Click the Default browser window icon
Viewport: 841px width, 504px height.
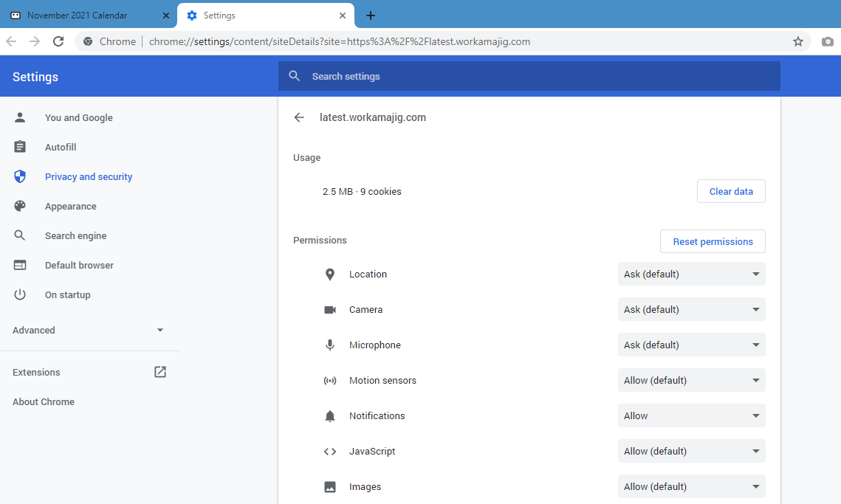coord(20,265)
